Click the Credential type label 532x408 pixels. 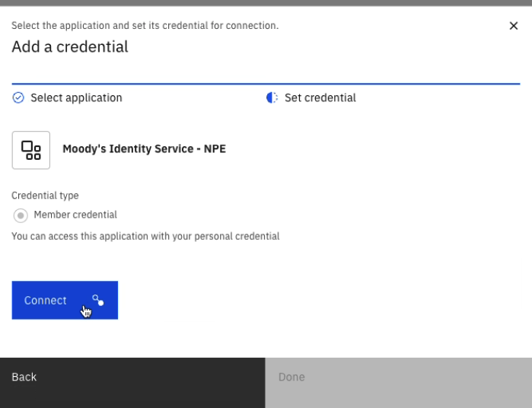(45, 196)
